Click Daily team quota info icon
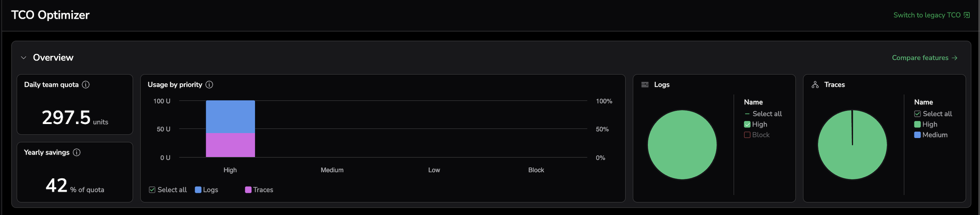This screenshot has height=215, width=980. pyautogui.click(x=86, y=84)
